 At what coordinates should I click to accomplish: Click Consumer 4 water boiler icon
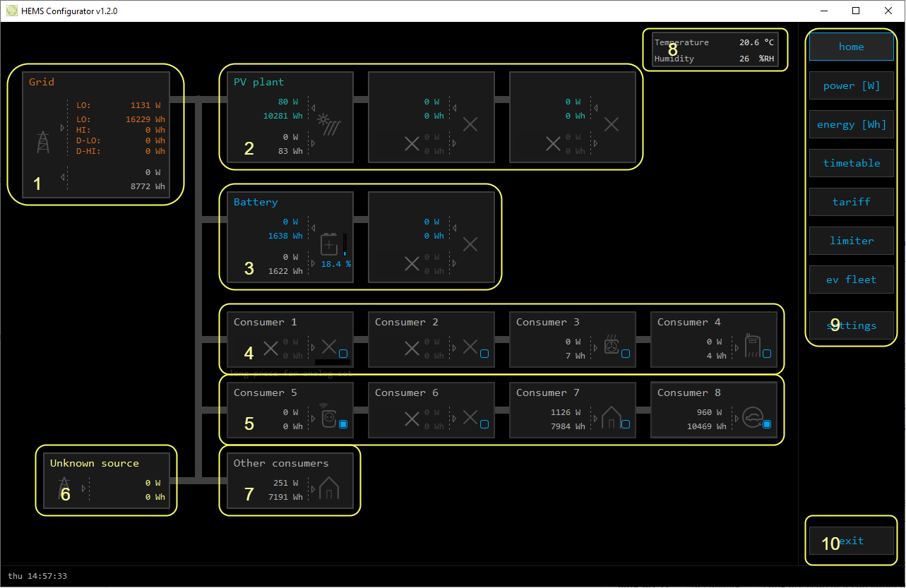pyautogui.click(x=752, y=346)
